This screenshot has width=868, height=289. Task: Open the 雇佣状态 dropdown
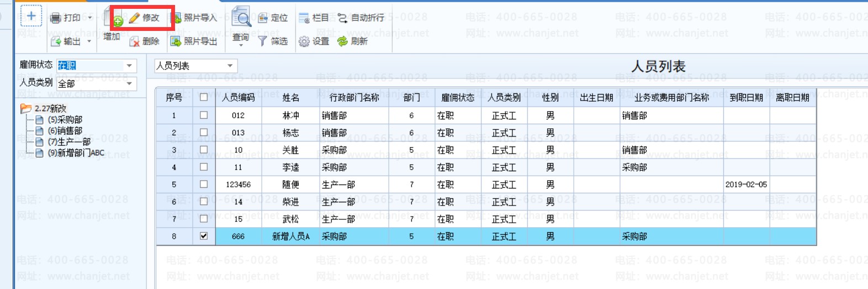pyautogui.click(x=129, y=66)
